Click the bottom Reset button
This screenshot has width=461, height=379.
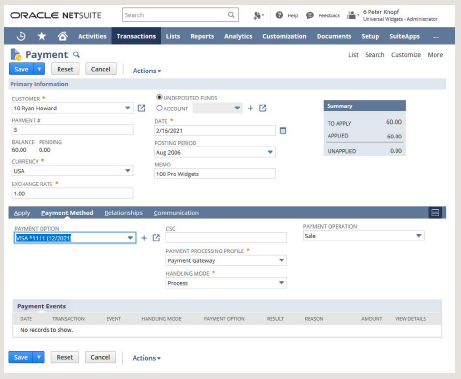pos(65,357)
